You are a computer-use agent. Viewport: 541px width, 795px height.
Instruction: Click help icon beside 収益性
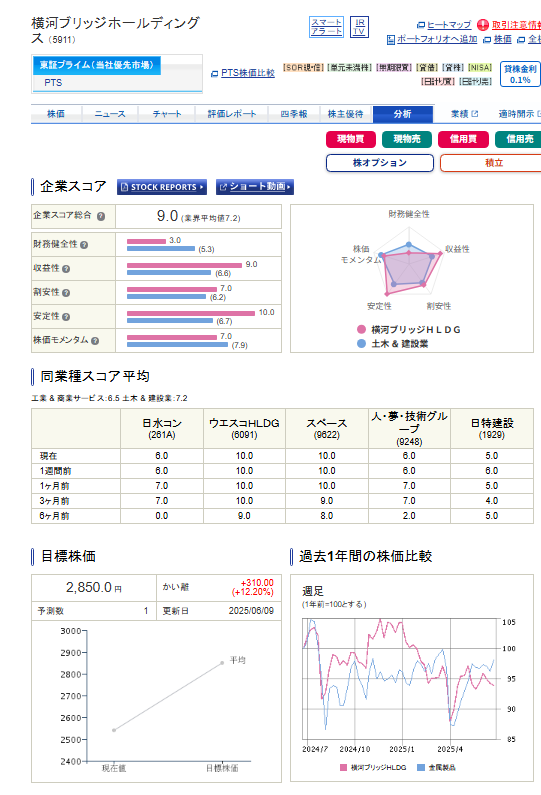pyautogui.click(x=66, y=269)
